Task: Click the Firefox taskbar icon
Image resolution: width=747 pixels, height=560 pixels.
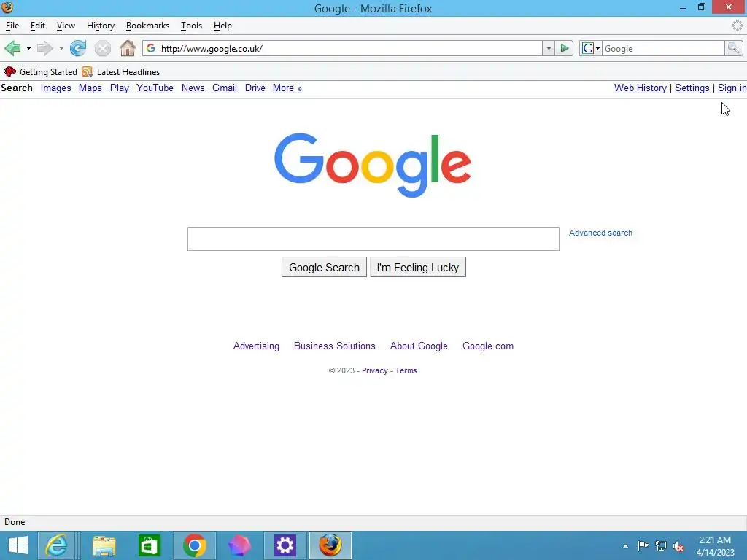Action: tap(330, 545)
